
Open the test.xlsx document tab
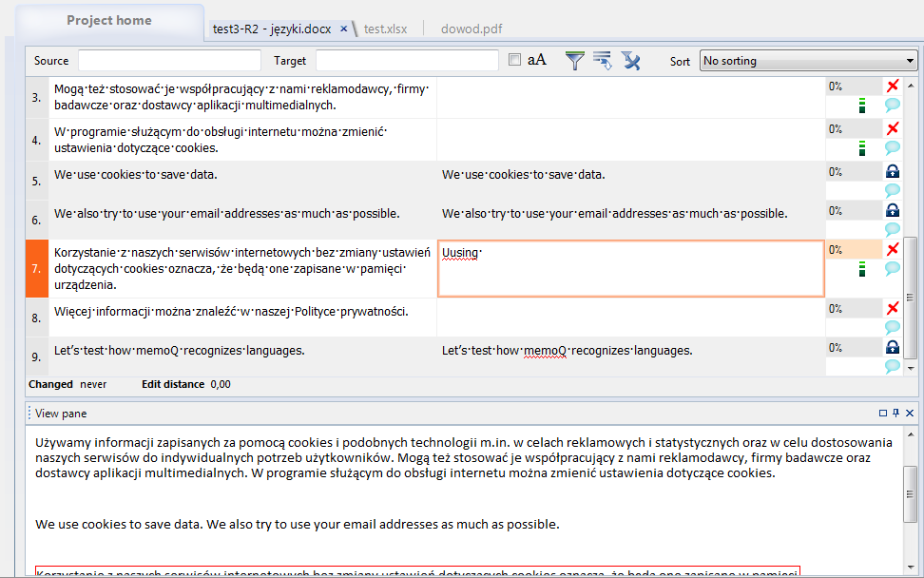[x=386, y=29]
